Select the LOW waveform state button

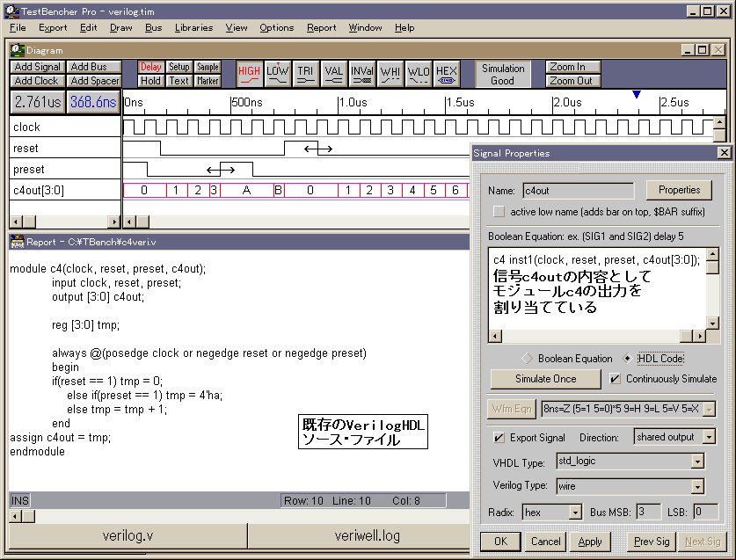point(278,74)
